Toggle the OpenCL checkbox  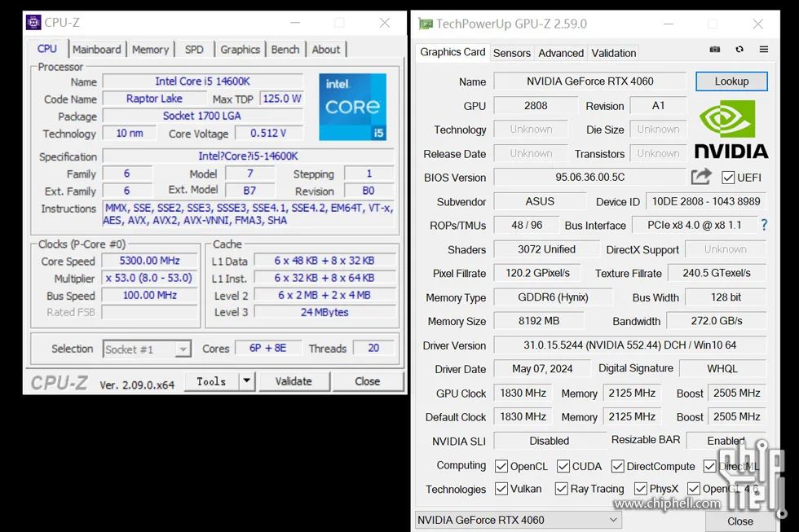click(501, 466)
